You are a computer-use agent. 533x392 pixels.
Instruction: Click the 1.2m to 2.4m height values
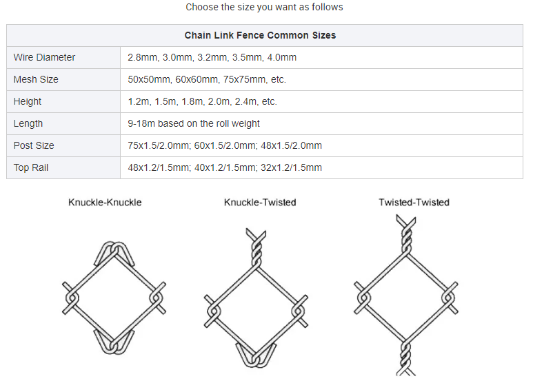pyautogui.click(x=202, y=101)
